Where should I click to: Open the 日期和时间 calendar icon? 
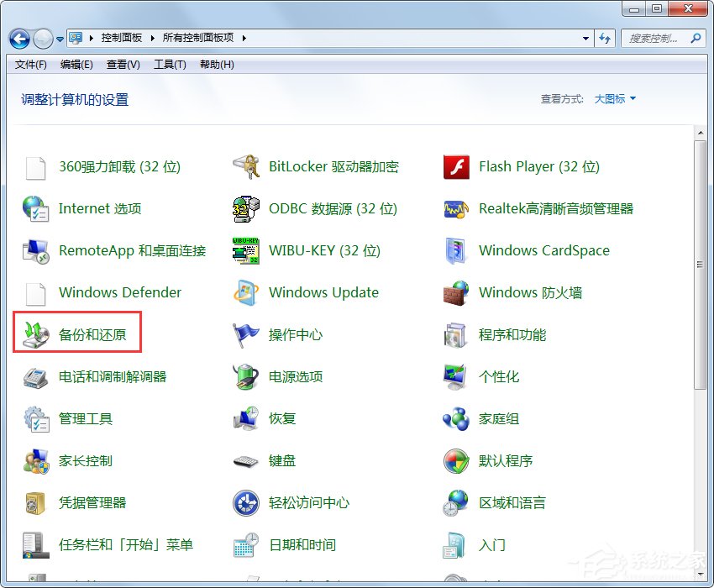(x=246, y=545)
